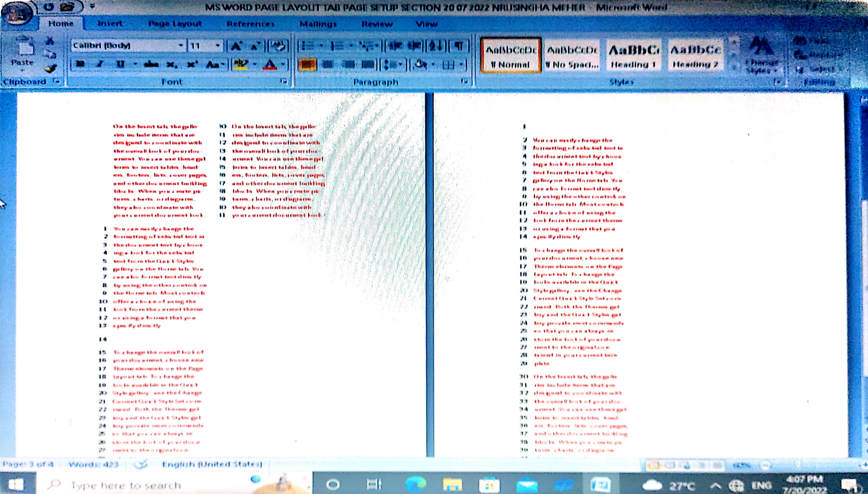Screen dimensions: 868x494
Task: Click the Increase Indent icon
Action: click(415, 46)
